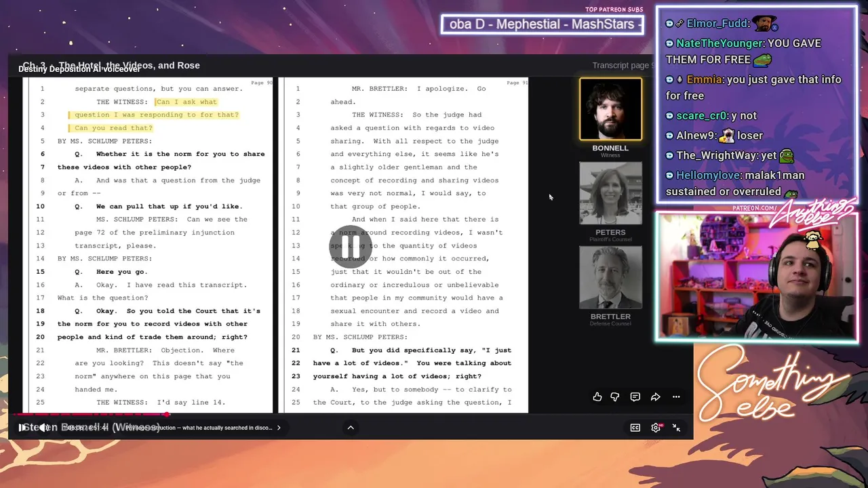Select the PETERS plaintiff's counsel portrait

[610, 193]
